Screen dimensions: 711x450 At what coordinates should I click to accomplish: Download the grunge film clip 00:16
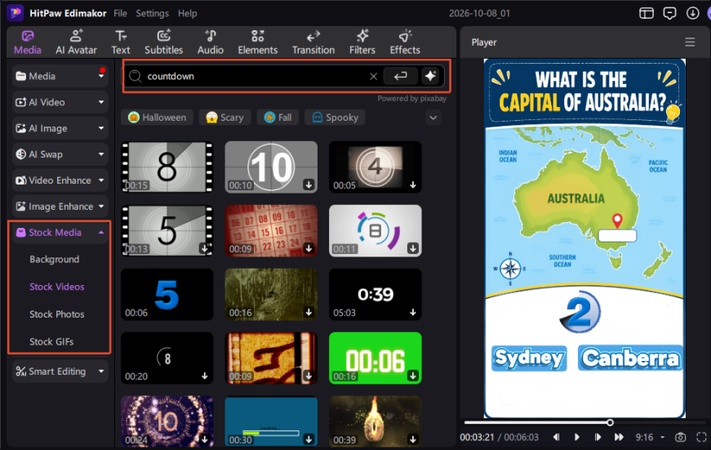click(x=309, y=313)
